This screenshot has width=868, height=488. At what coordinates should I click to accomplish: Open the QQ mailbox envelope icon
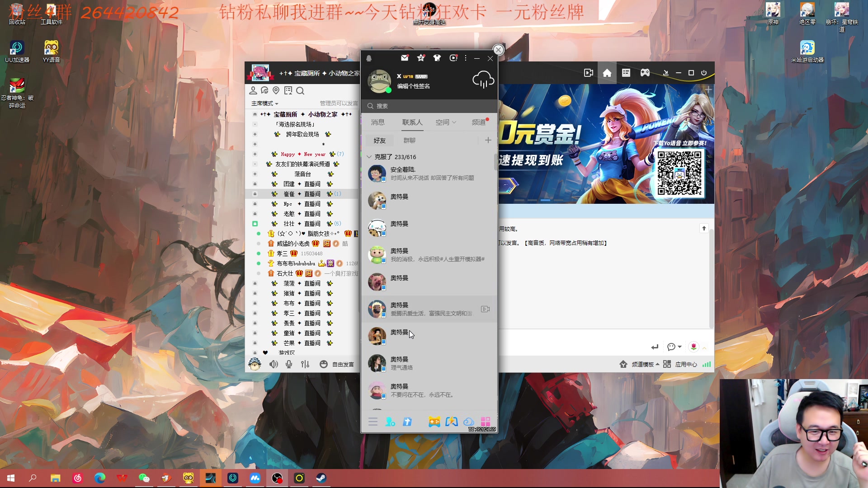coord(405,58)
